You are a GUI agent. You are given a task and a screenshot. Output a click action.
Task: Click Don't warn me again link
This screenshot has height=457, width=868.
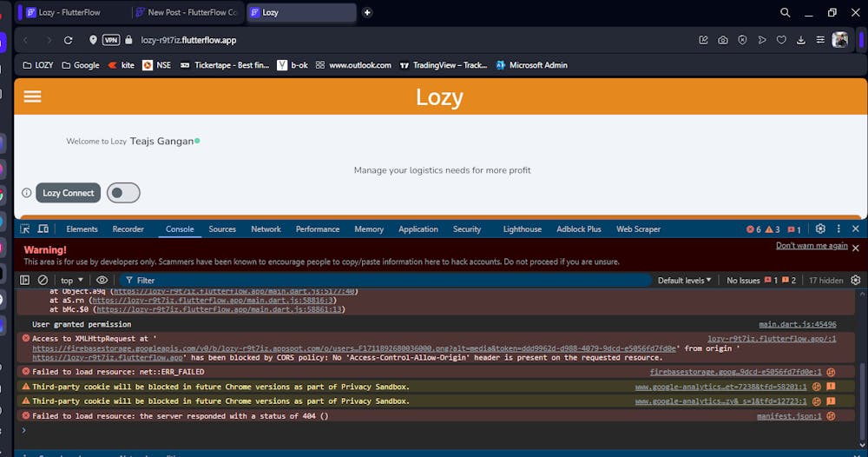812,245
